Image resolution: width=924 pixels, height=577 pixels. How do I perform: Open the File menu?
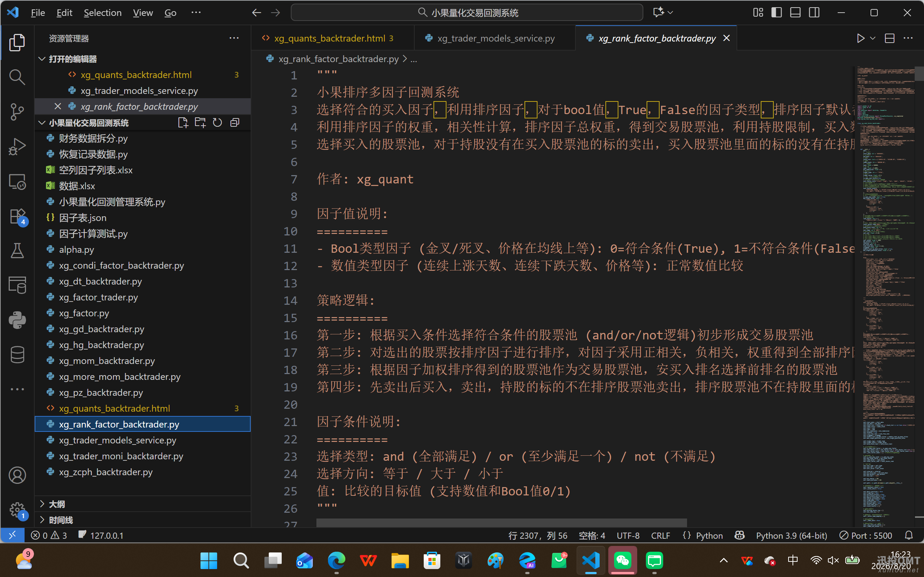[38, 13]
